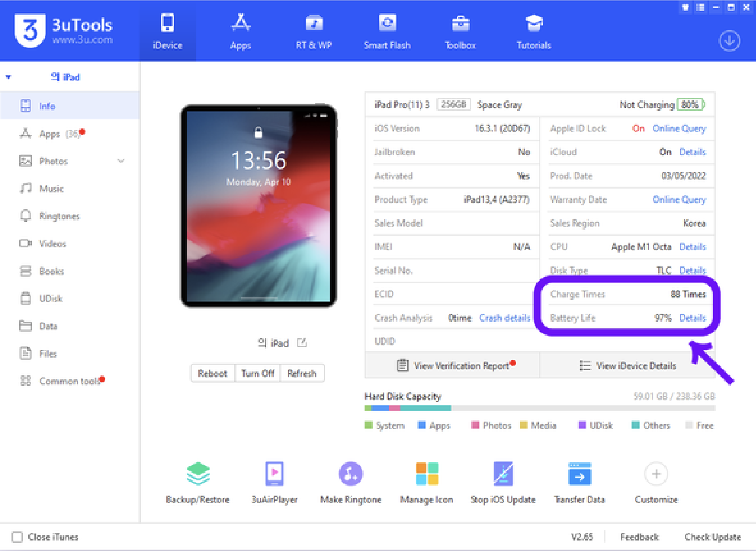The image size is (756, 551).
Task: Click the Charge Times value 88 Times
Action: 688,294
